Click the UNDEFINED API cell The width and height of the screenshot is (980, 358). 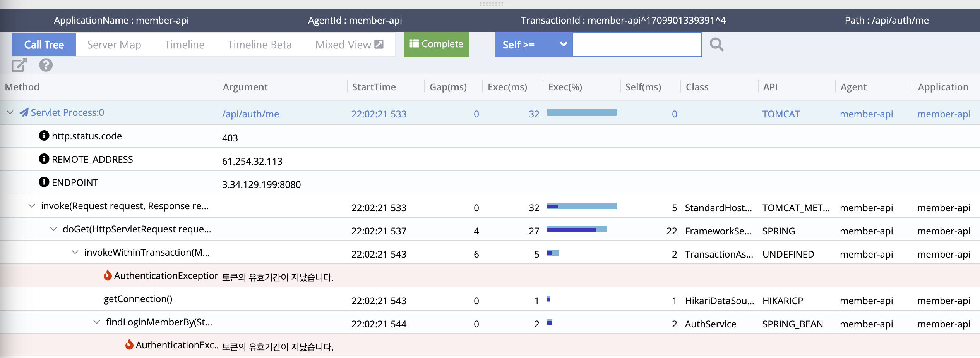tap(788, 254)
